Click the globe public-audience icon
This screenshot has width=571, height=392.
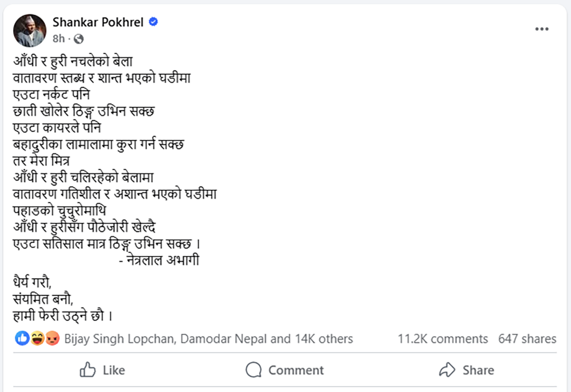79,39
